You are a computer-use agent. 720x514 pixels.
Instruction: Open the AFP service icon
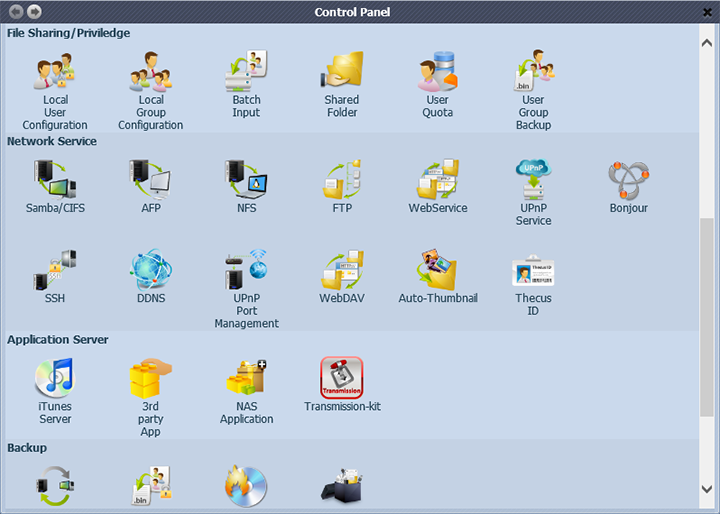[x=150, y=180]
